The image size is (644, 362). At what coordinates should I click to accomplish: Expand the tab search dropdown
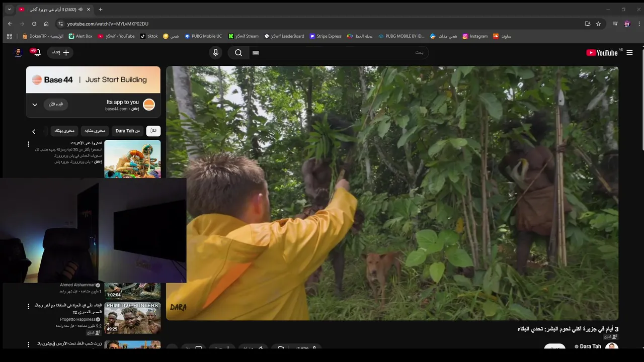point(9,9)
